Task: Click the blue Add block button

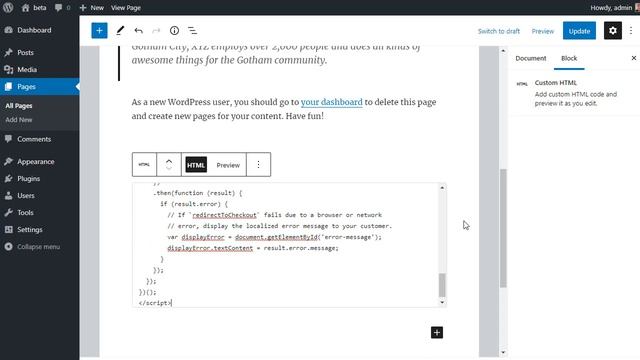Action: tap(99, 31)
